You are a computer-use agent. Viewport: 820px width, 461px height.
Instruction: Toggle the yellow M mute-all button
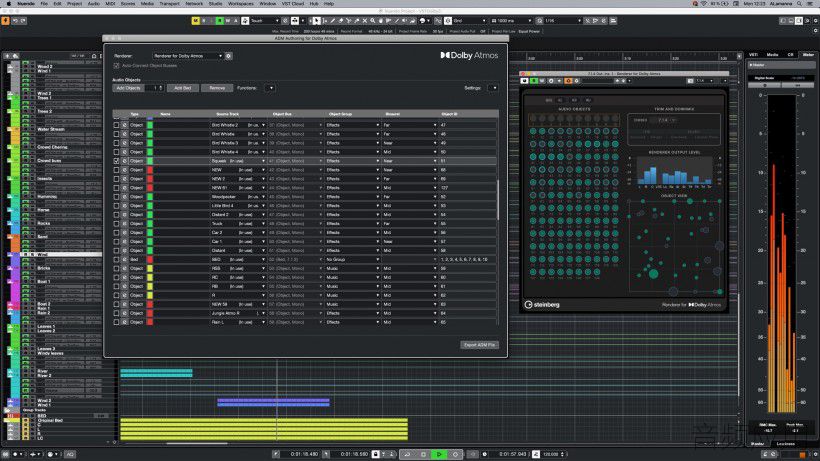pos(196,21)
